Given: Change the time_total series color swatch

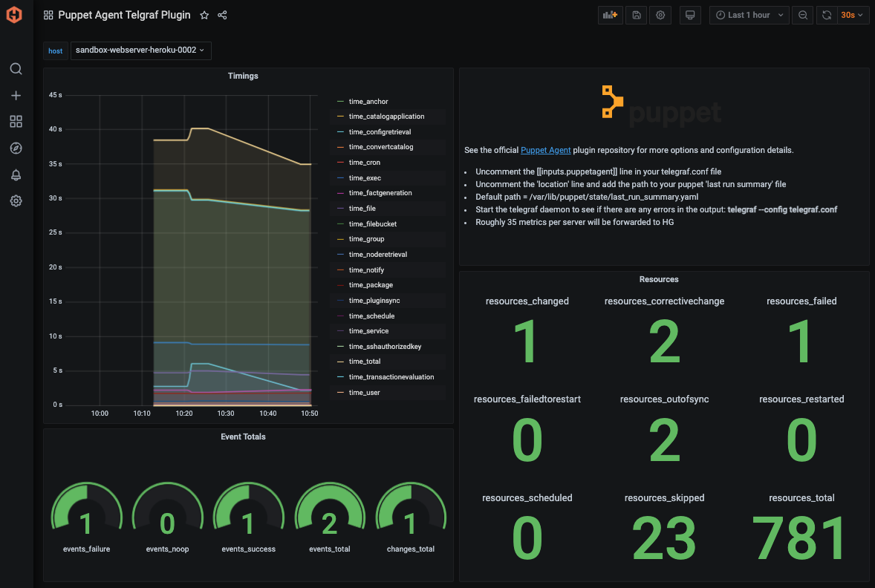Looking at the screenshot, I should pos(340,362).
